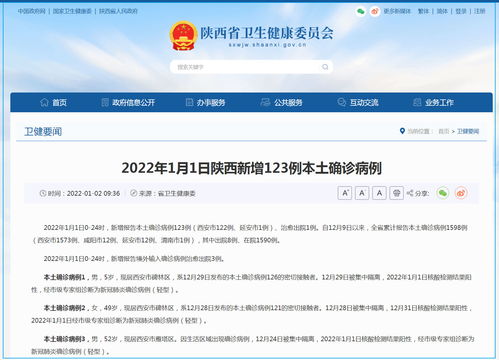Click the national emblem logo

pyautogui.click(x=183, y=36)
